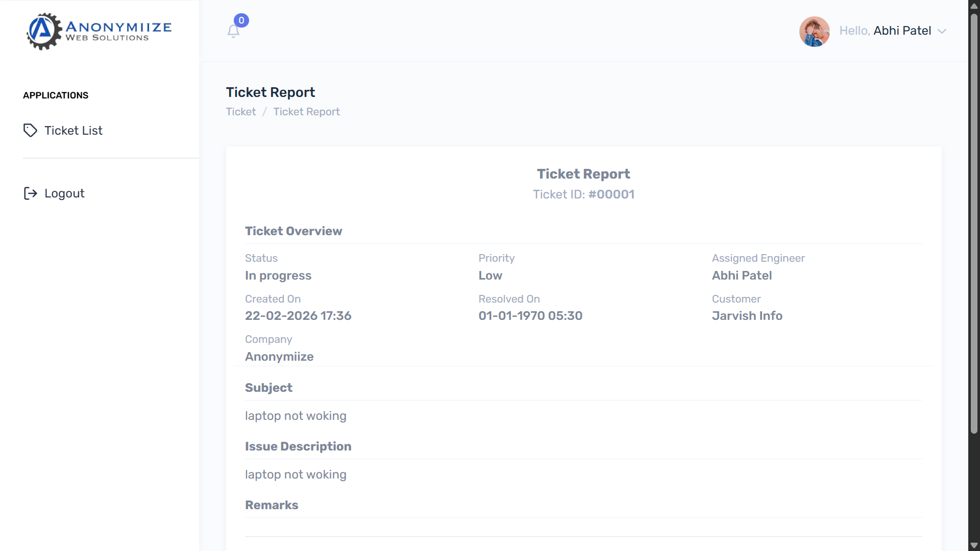Click the Customer field label
This screenshot has width=980, height=551.
(x=736, y=299)
